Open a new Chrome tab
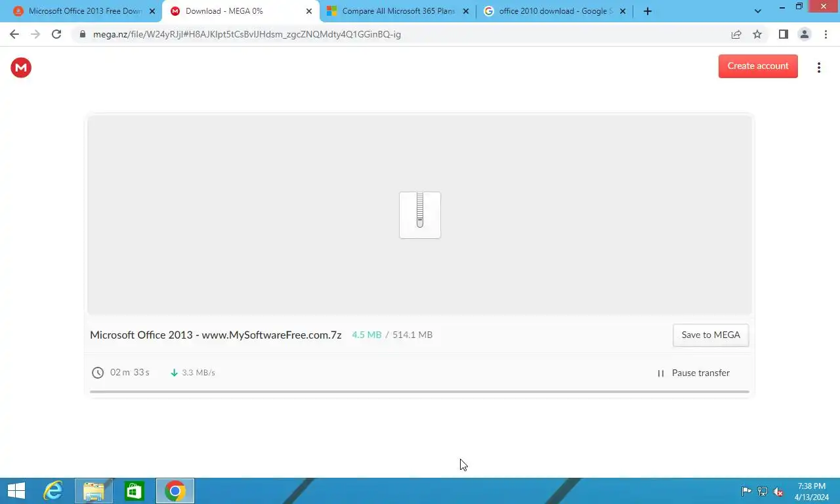Screen dimensions: 840x504 click(x=648, y=11)
